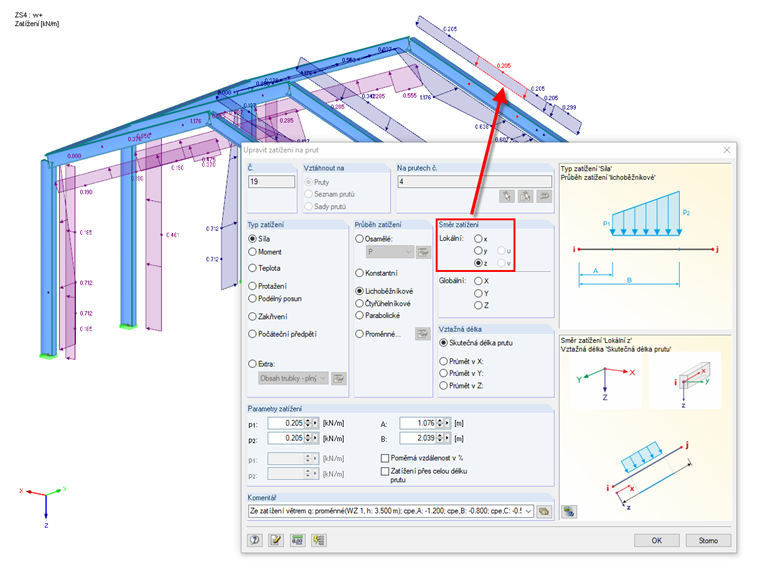Click the Komentář text field
This screenshot has width=760, height=570.
point(386,511)
